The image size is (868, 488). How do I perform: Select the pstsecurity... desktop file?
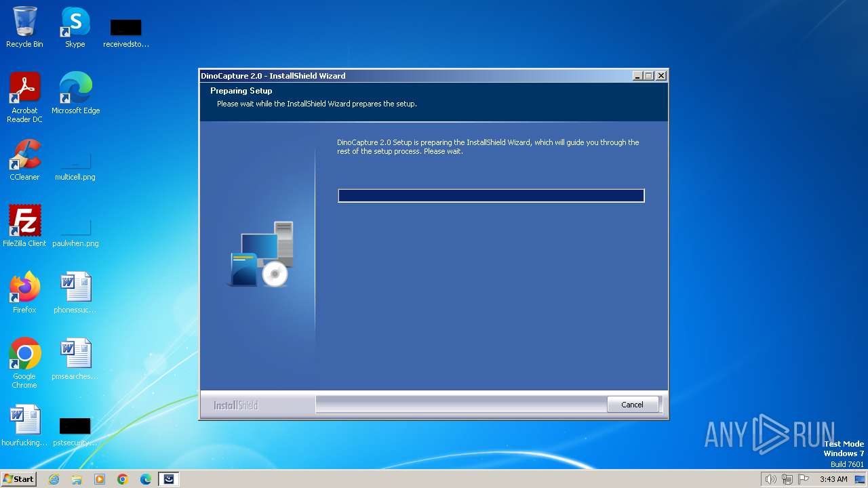pos(75,432)
